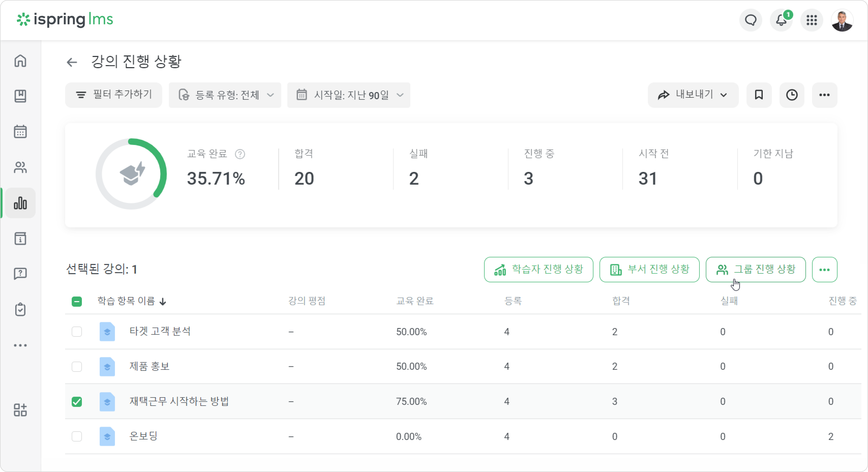Click 0.00% in the 온보딩 row
The height and width of the screenshot is (472, 868).
point(409,437)
